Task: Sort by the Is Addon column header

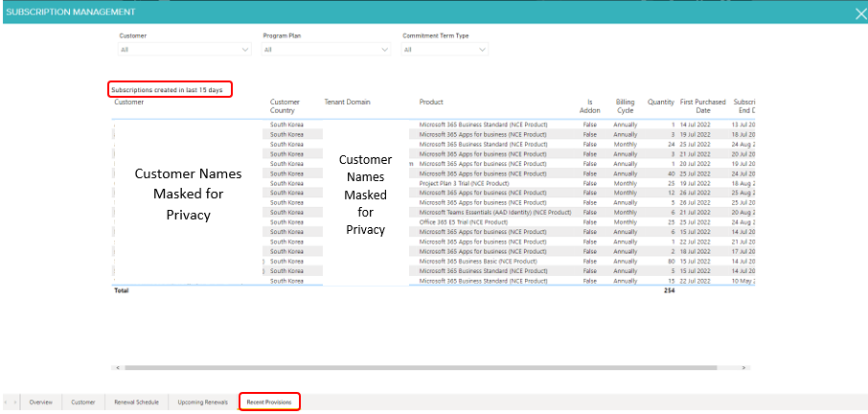Action: click(x=590, y=106)
